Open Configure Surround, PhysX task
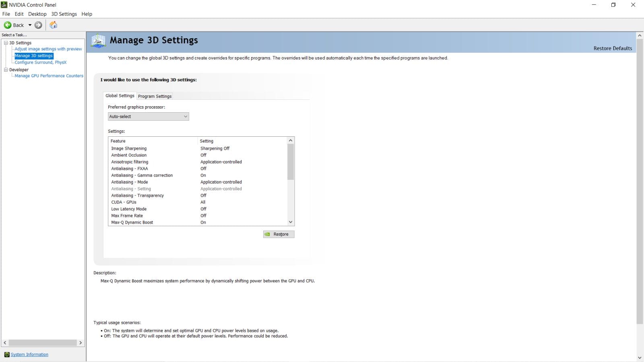644x362 pixels. [41, 62]
